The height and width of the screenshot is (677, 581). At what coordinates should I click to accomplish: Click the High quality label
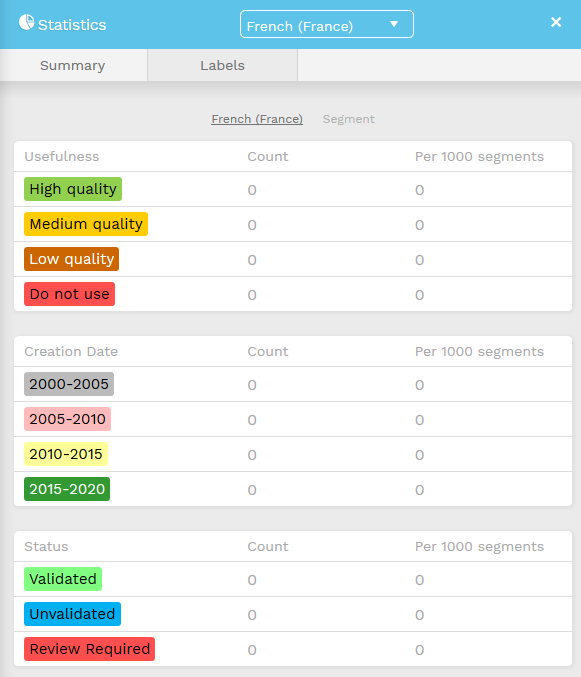[x=73, y=189]
